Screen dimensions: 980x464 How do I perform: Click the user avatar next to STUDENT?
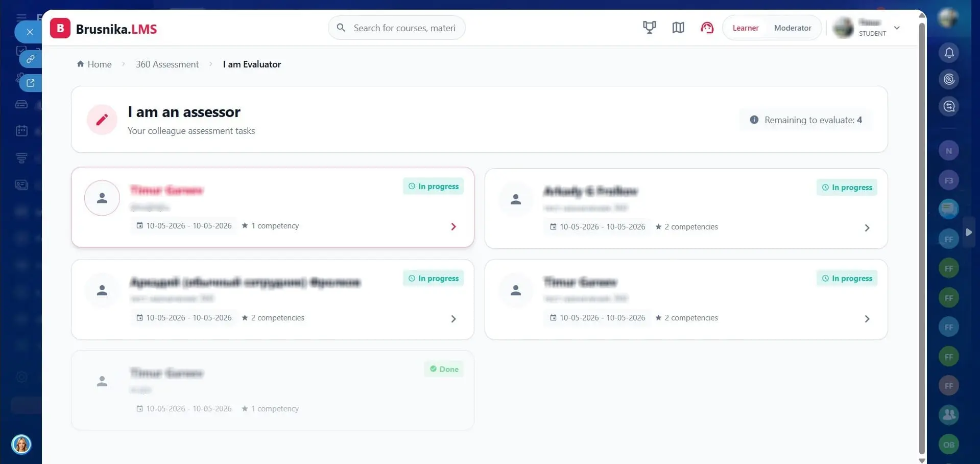click(x=844, y=28)
